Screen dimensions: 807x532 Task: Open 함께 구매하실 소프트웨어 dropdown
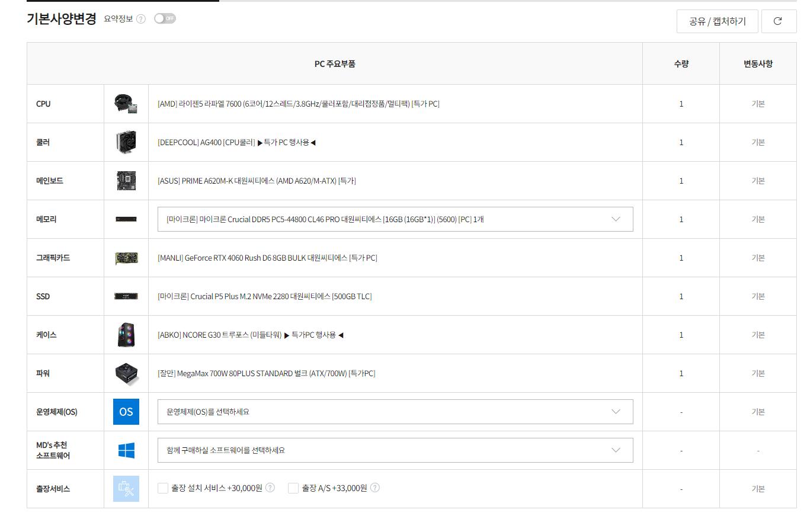click(395, 450)
